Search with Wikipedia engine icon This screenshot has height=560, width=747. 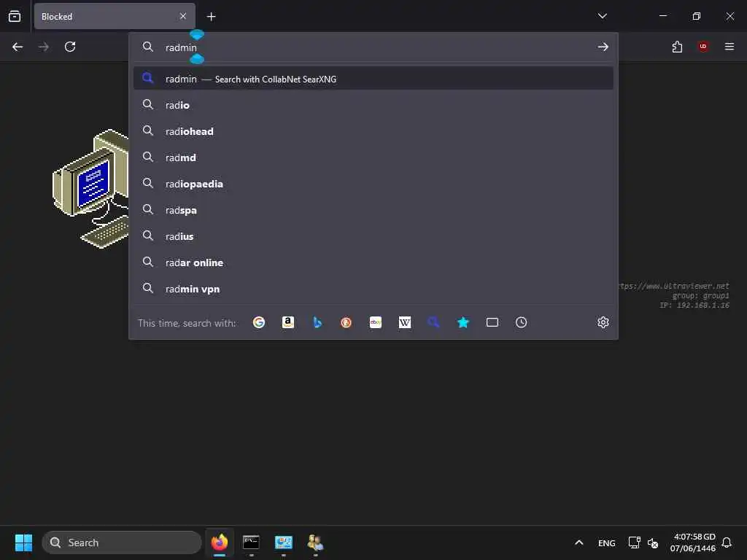click(x=404, y=322)
